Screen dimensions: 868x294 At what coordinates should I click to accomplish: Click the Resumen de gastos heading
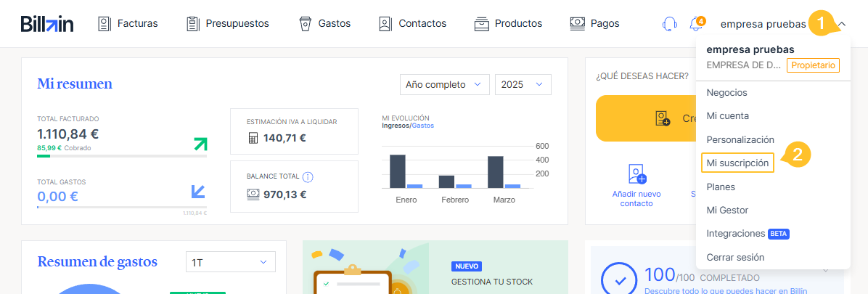[x=97, y=262]
